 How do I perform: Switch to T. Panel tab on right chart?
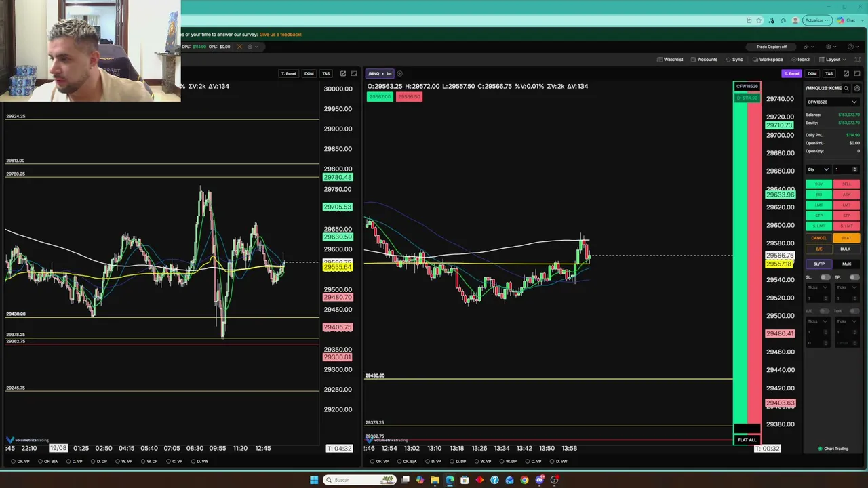(x=791, y=73)
